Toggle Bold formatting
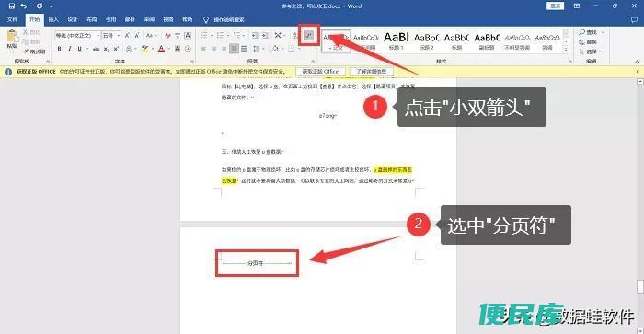The height and width of the screenshot is (334, 644). tap(60, 49)
